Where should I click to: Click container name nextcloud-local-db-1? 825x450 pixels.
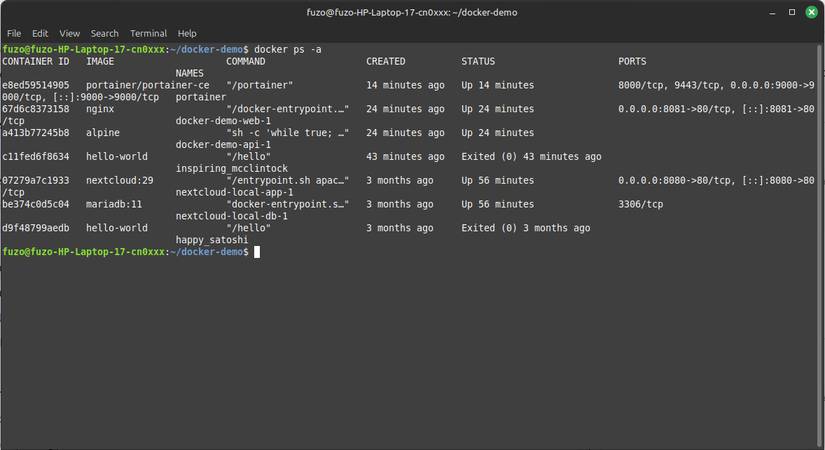[x=232, y=216]
